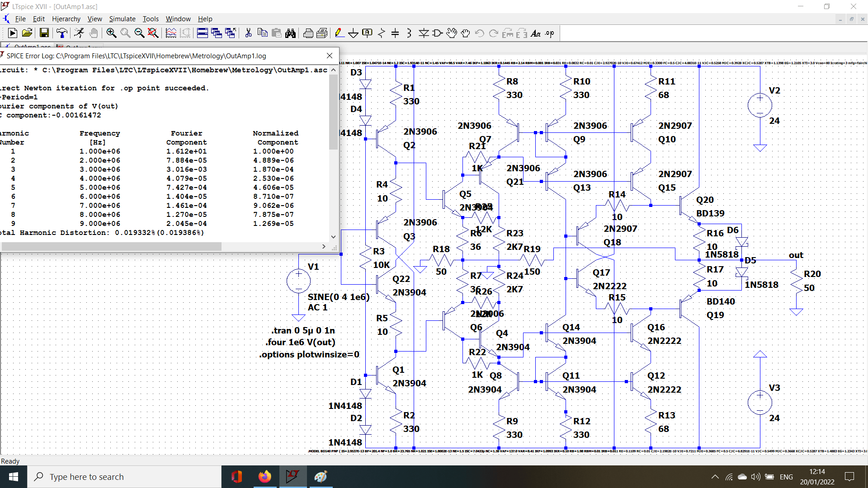Click the .tran 0 5µ 0 1n directive
The height and width of the screenshot is (488, 868).
pyautogui.click(x=303, y=330)
